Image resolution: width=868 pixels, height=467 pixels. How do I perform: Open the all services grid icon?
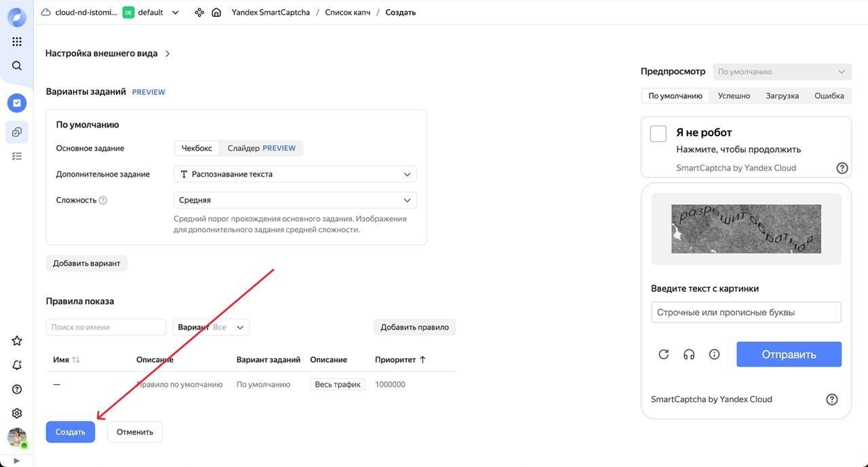pyautogui.click(x=17, y=41)
